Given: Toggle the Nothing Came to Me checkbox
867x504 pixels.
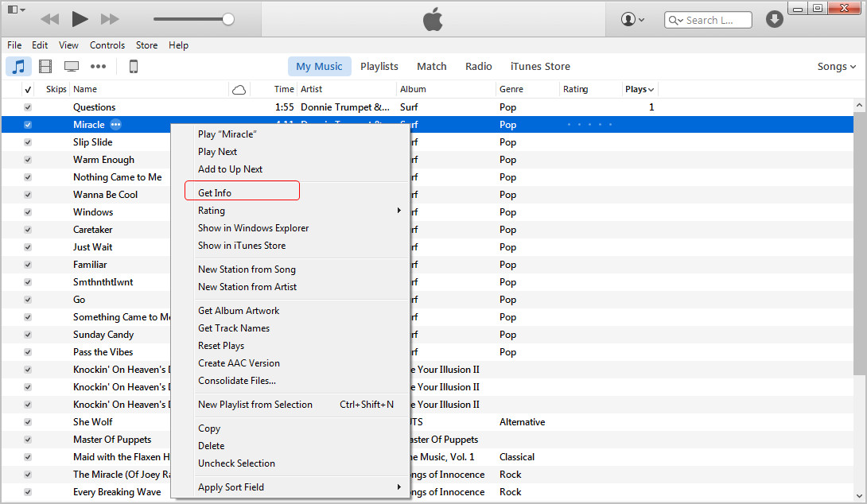Looking at the screenshot, I should pos(28,177).
